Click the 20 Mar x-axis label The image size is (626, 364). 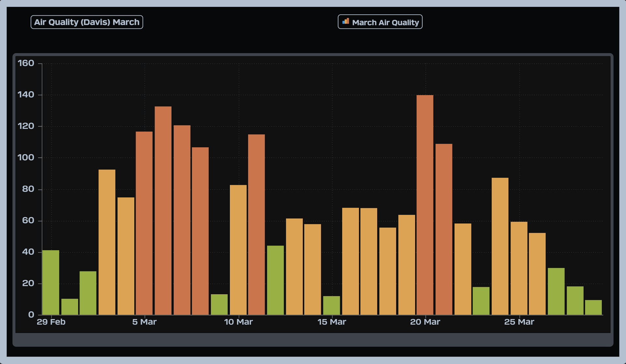tap(425, 322)
